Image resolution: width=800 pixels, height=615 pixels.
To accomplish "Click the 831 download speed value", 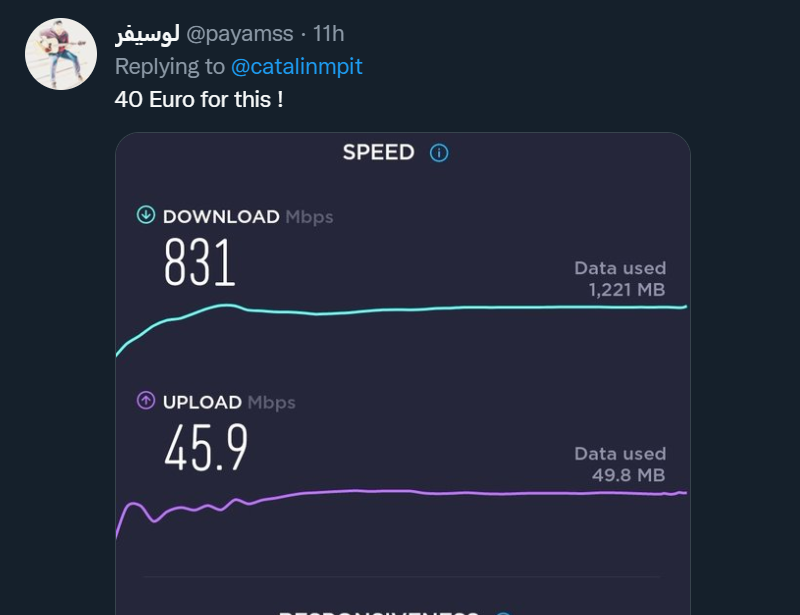I will (x=199, y=263).
